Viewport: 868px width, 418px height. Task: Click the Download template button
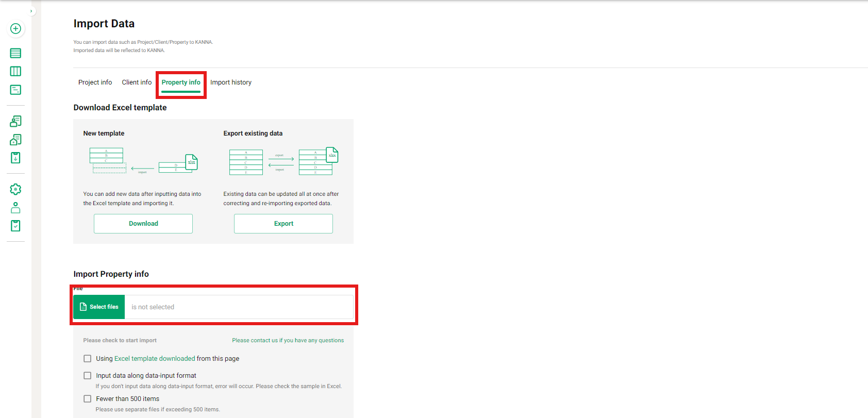(x=143, y=224)
